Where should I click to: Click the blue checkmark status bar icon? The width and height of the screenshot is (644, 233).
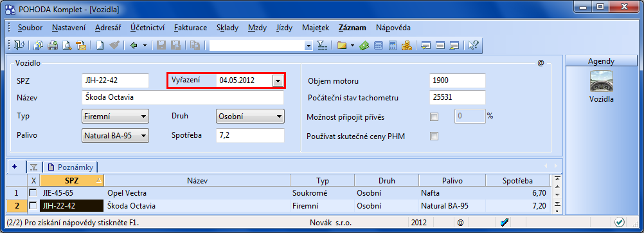pos(505,223)
